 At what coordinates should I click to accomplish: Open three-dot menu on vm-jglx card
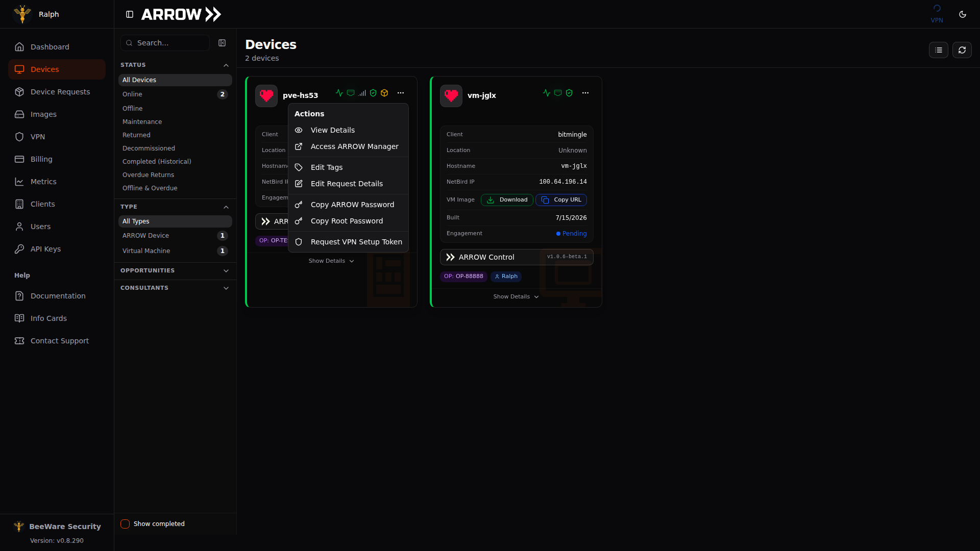click(x=585, y=93)
